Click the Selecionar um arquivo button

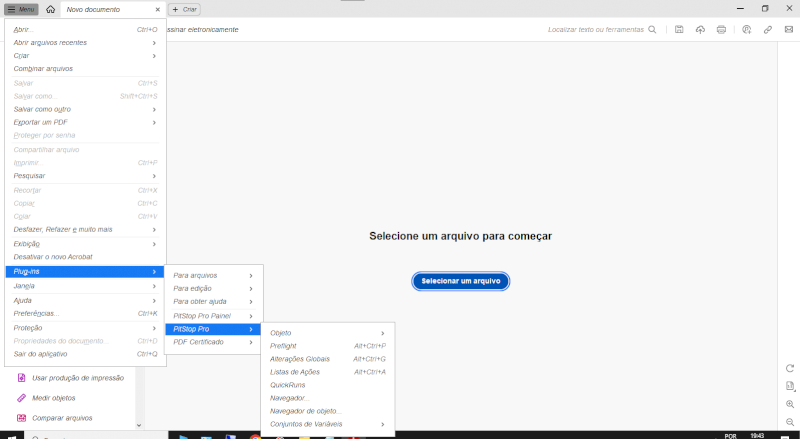click(x=461, y=281)
